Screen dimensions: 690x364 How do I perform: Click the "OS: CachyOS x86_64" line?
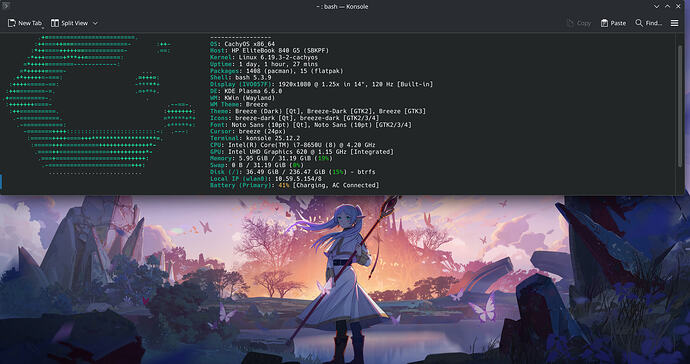point(242,44)
